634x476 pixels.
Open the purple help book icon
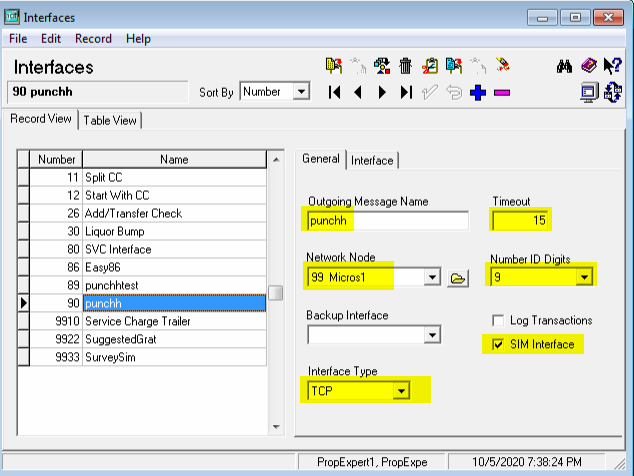(x=589, y=66)
